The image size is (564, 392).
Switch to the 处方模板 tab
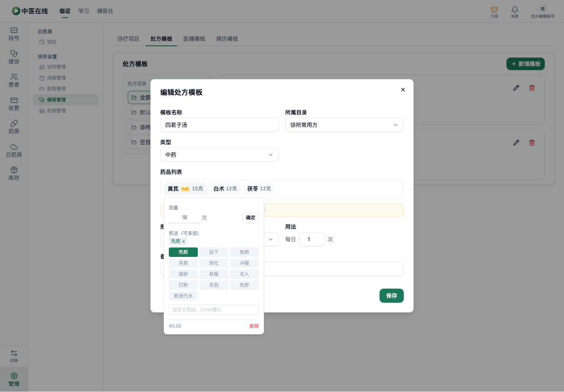(x=161, y=39)
